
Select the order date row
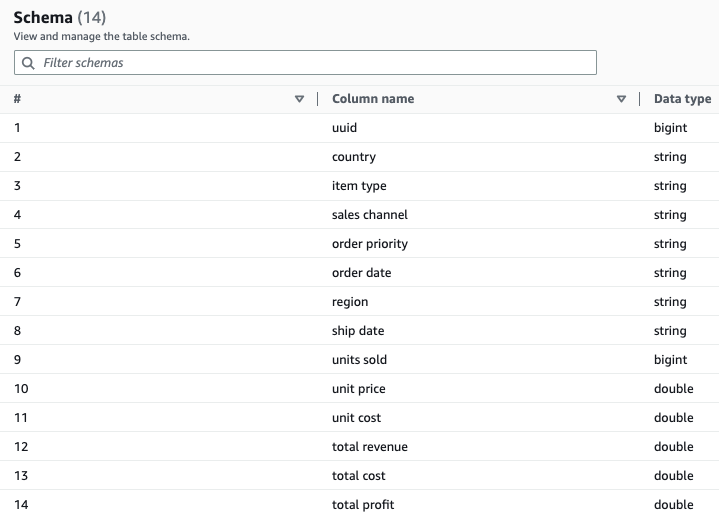coord(360,272)
